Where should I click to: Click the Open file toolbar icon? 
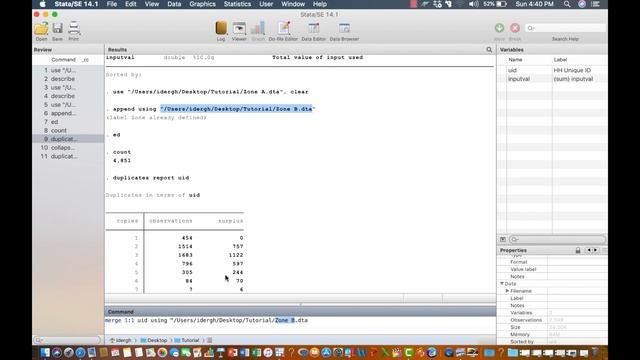pos(41,29)
